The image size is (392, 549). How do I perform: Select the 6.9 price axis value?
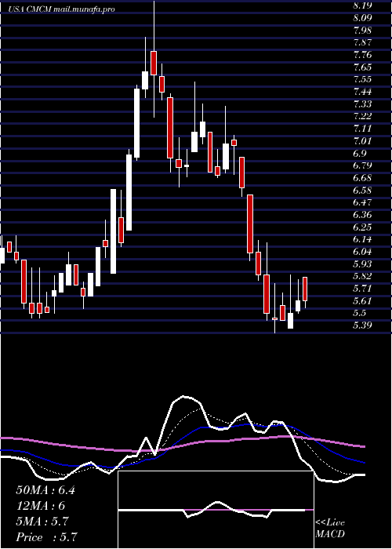pyautogui.click(x=360, y=154)
